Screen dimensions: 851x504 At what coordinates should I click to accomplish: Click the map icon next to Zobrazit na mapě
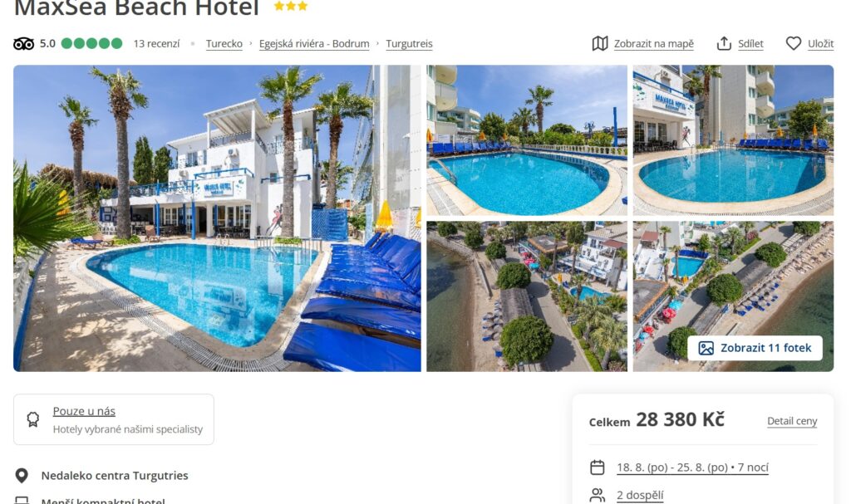coord(600,43)
